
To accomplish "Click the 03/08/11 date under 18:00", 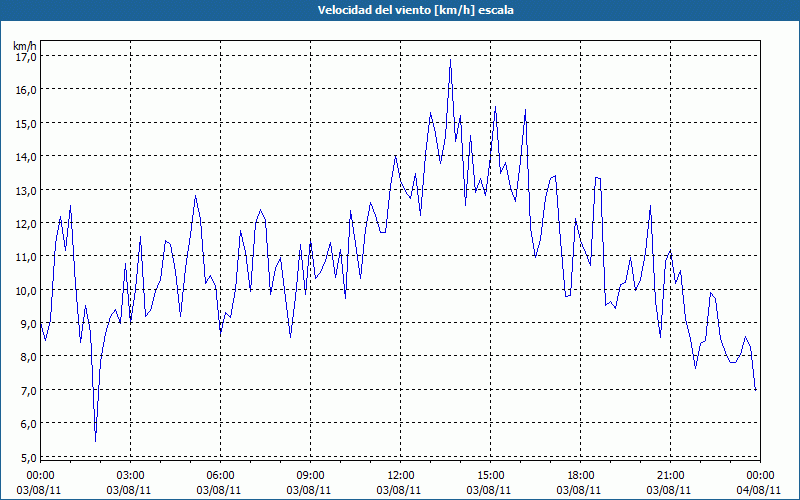I will (x=579, y=490).
